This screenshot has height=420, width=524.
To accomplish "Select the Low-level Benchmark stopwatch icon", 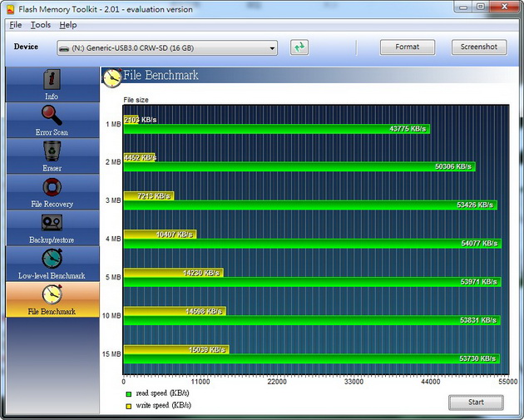I will pos(52,259).
